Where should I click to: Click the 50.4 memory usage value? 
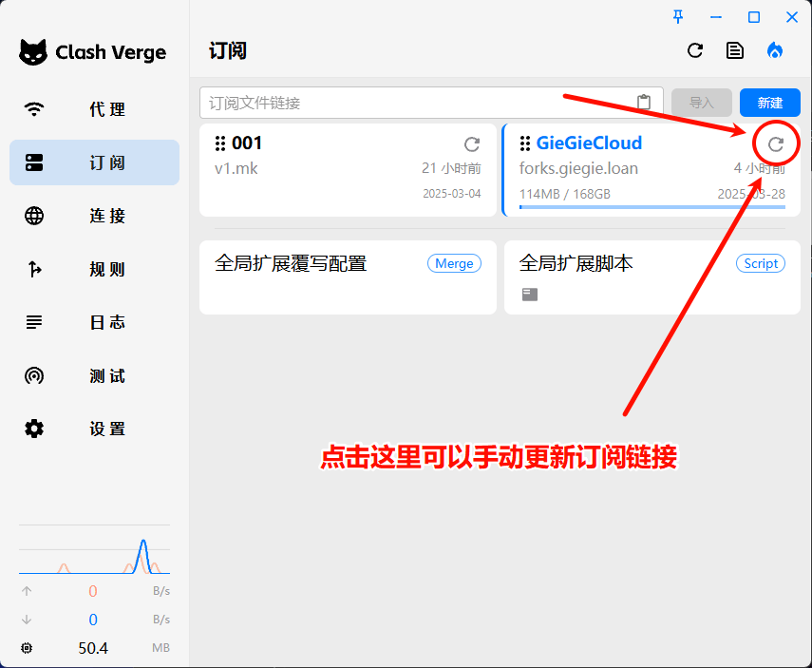pos(93,648)
